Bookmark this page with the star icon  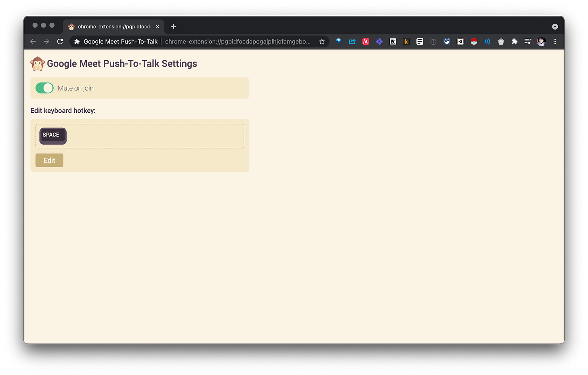(322, 42)
